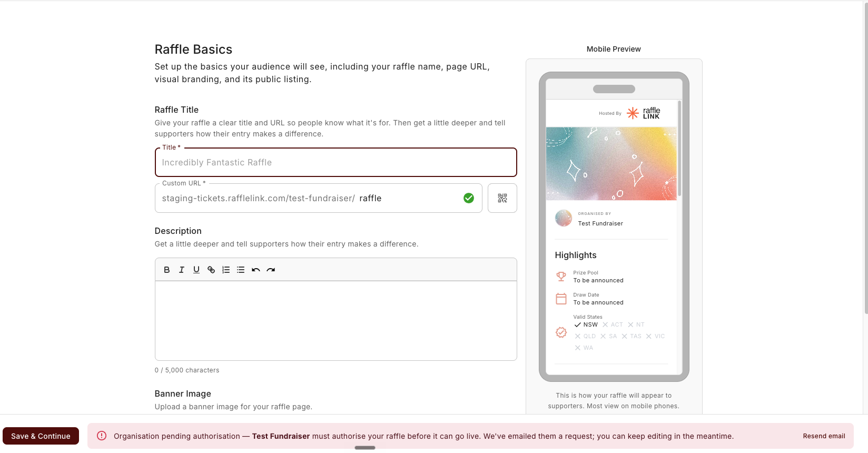Screen dimensions: 868x453
Task: Click the drag handle under the banner
Action: click(365, 448)
